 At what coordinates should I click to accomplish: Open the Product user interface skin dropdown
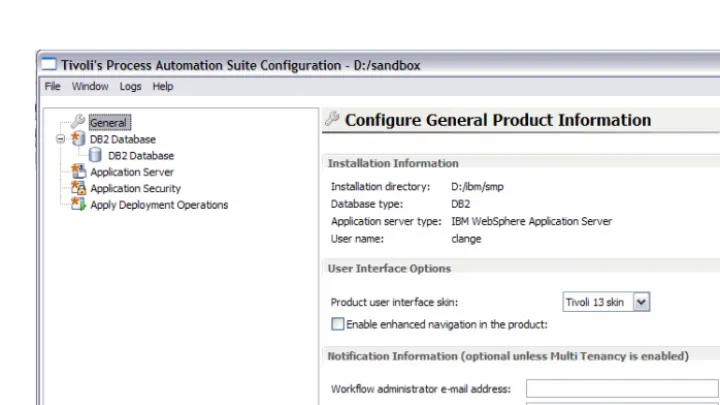[x=641, y=302]
